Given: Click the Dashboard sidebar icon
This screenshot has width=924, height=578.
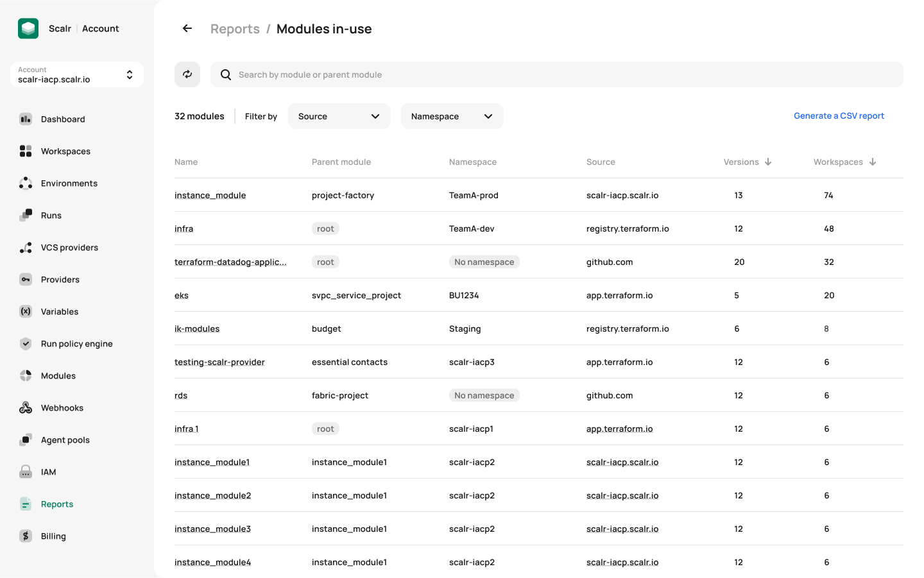Looking at the screenshot, I should point(26,119).
